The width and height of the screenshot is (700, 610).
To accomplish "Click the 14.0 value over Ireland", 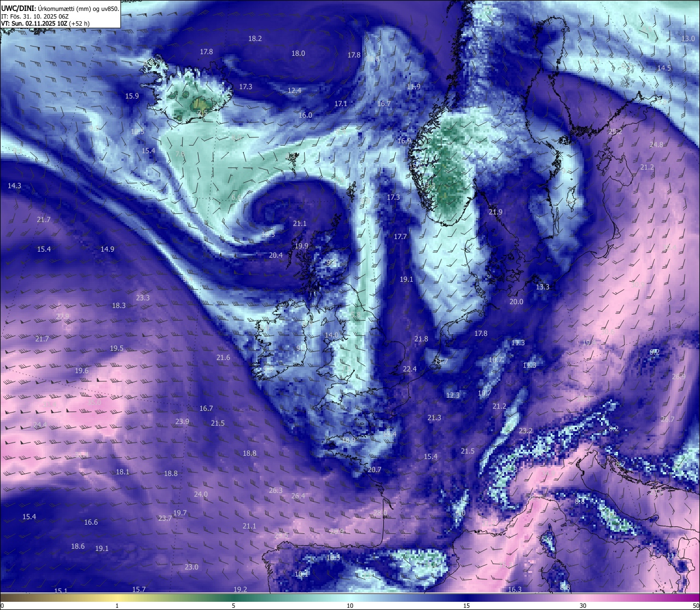I will pyautogui.click(x=331, y=335).
